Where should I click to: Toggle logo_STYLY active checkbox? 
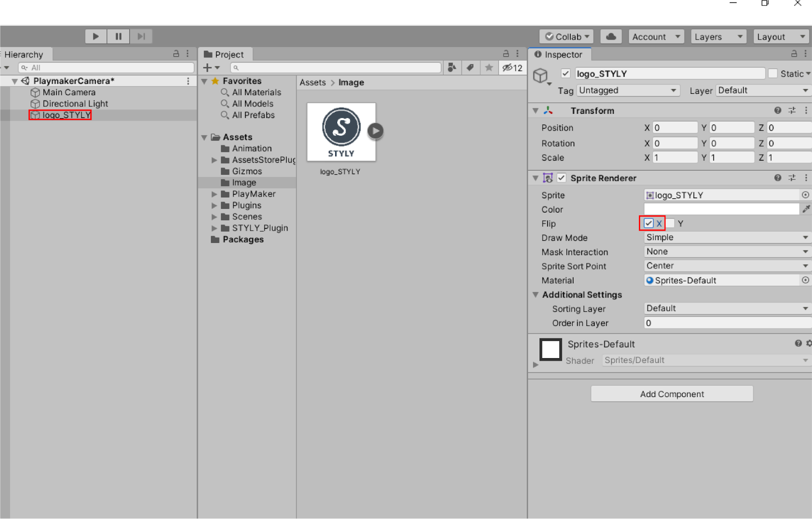(x=565, y=74)
